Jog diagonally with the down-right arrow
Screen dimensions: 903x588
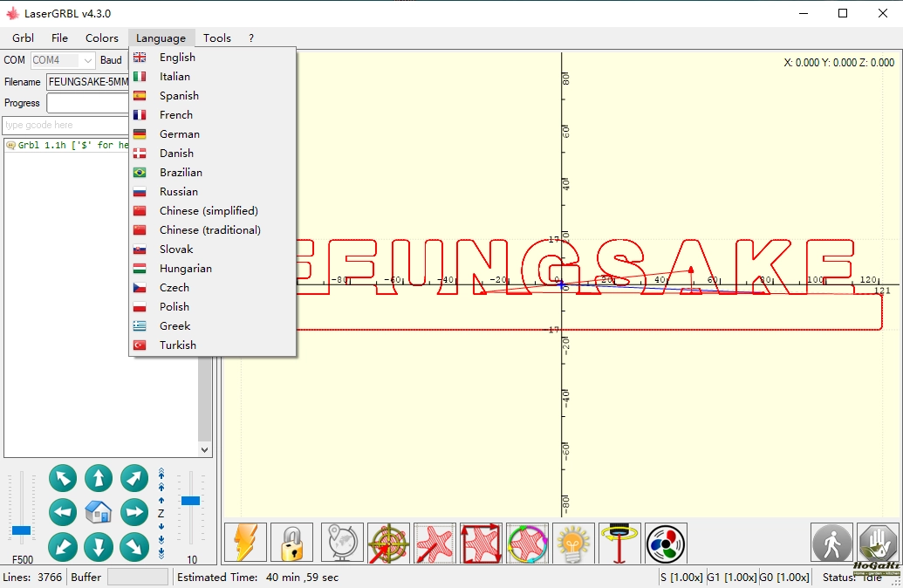(133, 547)
